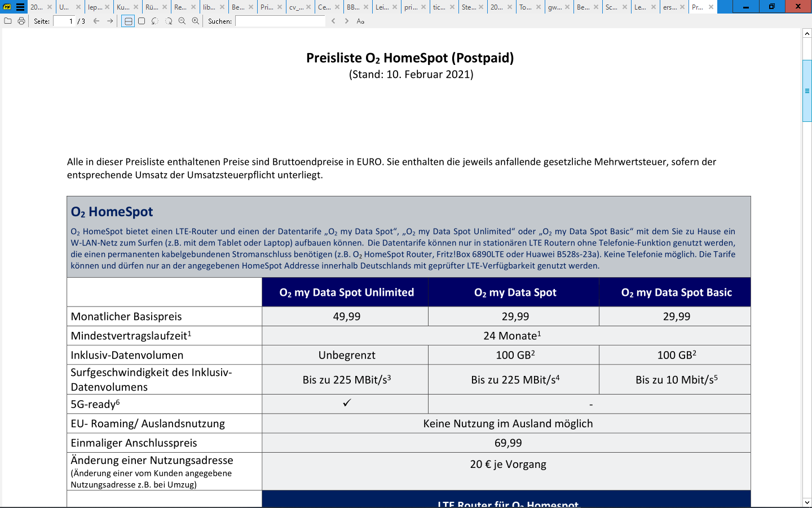The width and height of the screenshot is (812, 508).
Task: Close the 'U...' tab
Action: [x=78, y=7]
